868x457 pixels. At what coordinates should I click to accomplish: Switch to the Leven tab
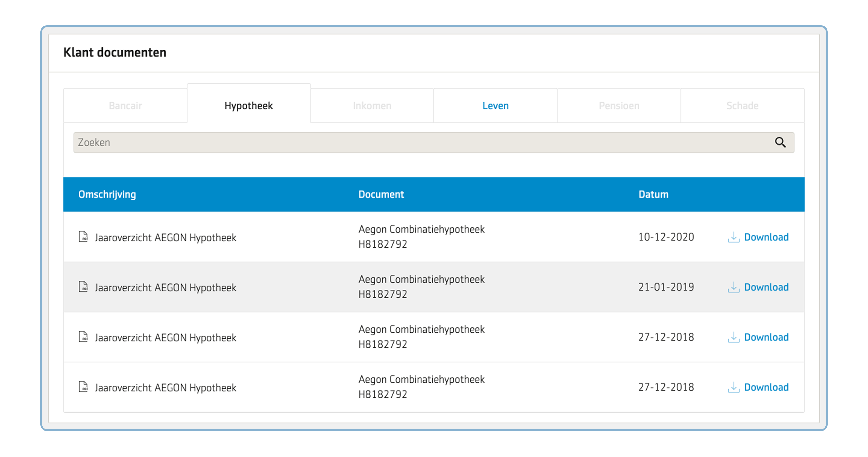point(495,106)
